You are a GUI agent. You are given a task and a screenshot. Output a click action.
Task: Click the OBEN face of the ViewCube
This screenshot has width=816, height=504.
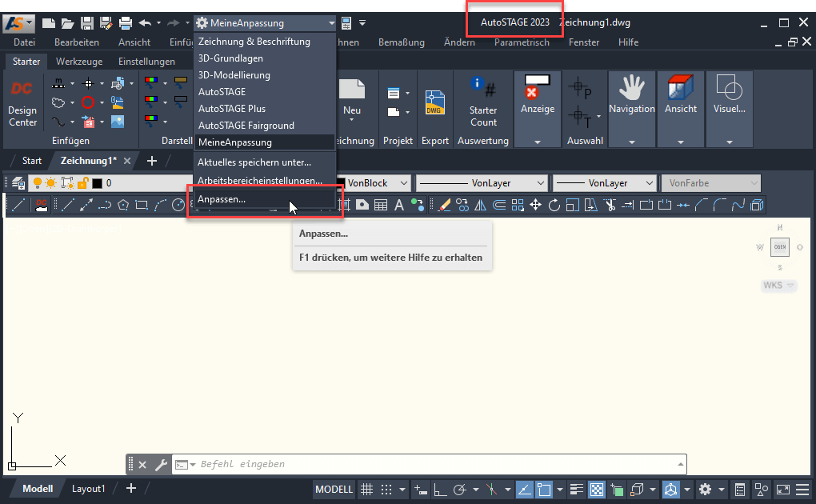coord(779,246)
